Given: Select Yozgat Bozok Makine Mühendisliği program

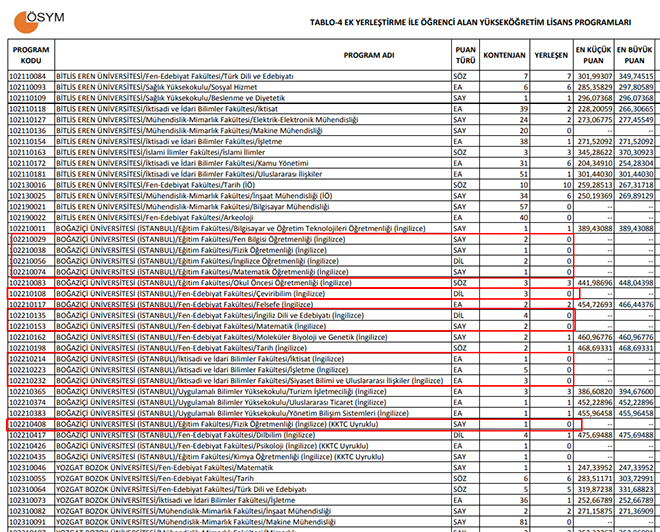Looking at the screenshot, I should click(x=196, y=522).
